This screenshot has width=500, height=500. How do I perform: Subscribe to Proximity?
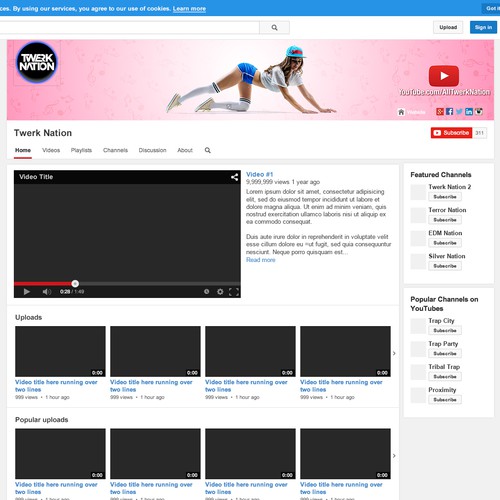(445, 399)
